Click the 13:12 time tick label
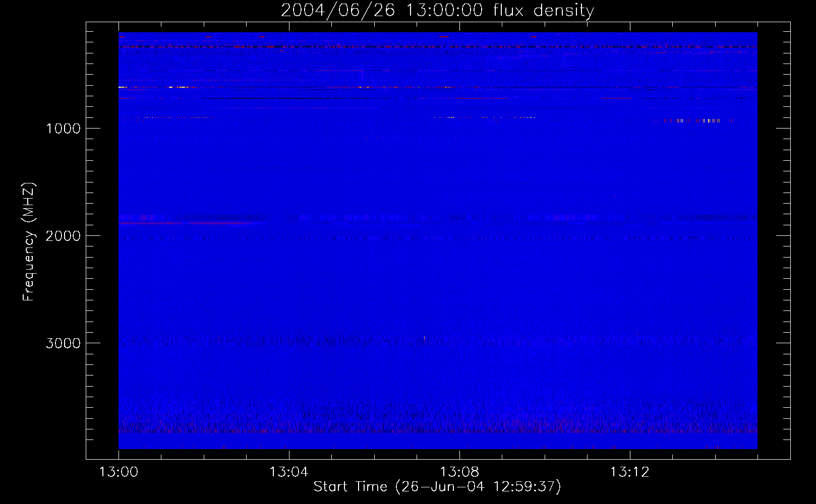 [630, 472]
